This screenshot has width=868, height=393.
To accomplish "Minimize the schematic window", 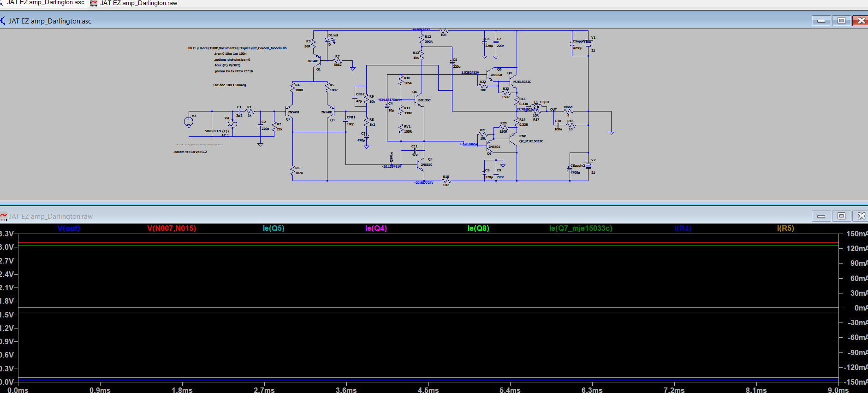I will (821, 21).
